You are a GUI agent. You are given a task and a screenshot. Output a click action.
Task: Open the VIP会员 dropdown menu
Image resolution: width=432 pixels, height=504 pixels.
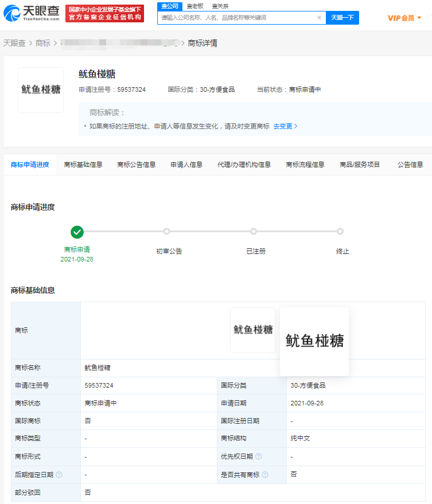404,18
